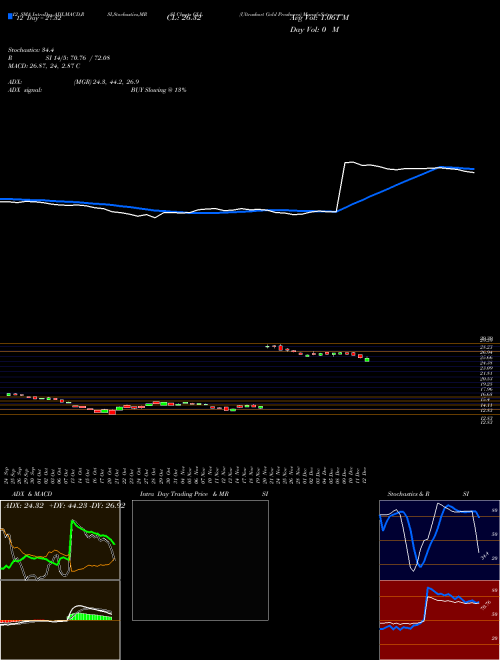Click the 'Stochastics & R' panel heading
500x660 pixels.
click(x=409, y=494)
